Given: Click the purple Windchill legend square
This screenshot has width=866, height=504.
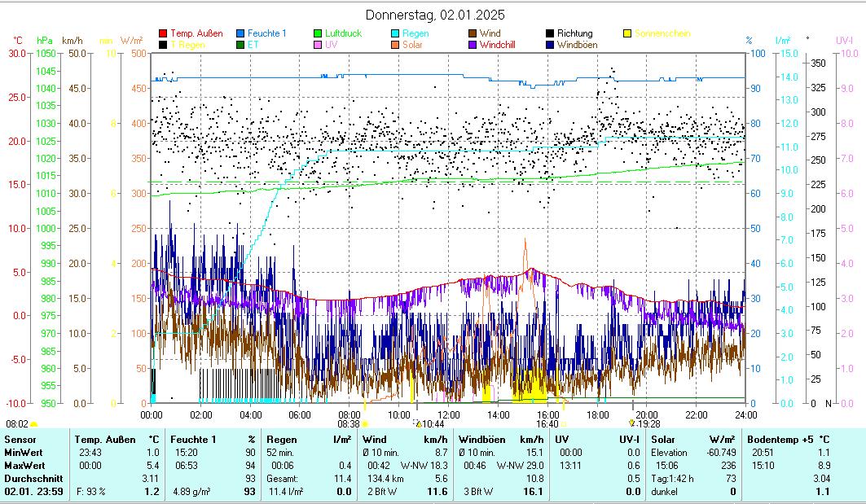Looking at the screenshot, I should (473, 45).
